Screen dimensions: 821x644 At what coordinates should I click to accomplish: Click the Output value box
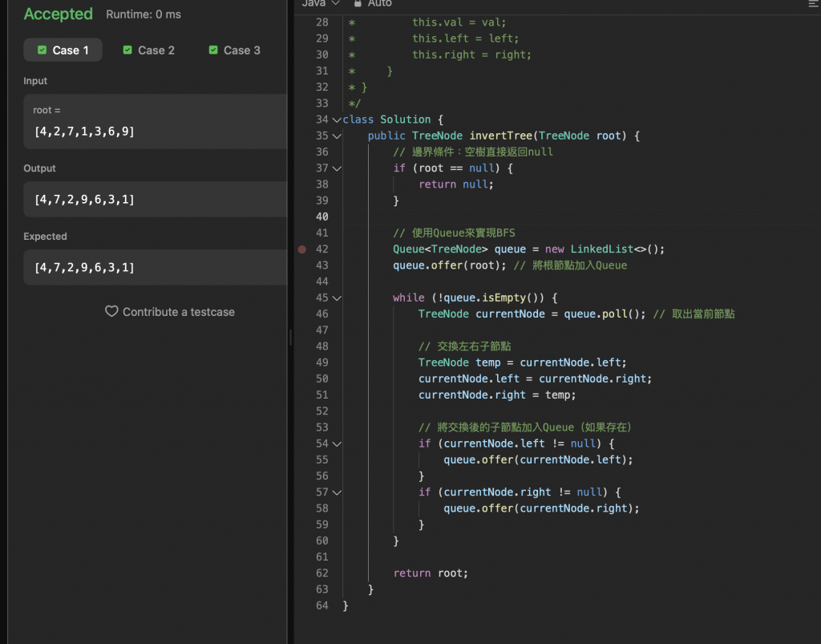(x=155, y=200)
